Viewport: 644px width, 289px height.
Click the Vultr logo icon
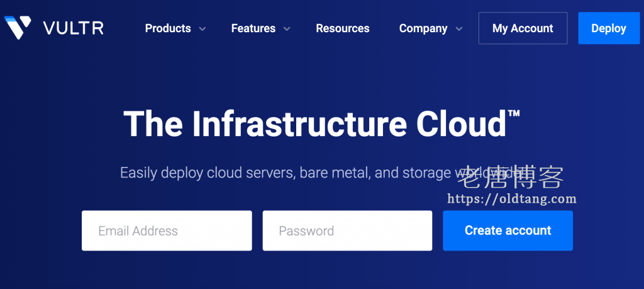pyautogui.click(x=18, y=28)
